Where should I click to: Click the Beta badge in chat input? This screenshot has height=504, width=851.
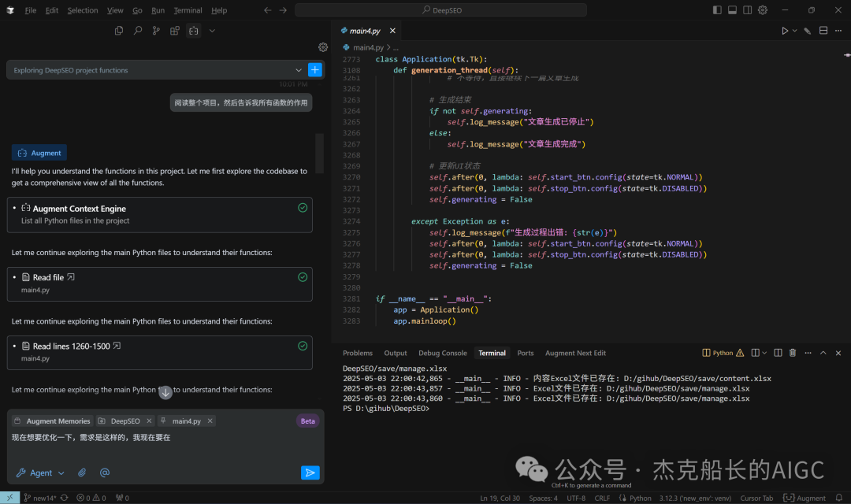point(308,421)
